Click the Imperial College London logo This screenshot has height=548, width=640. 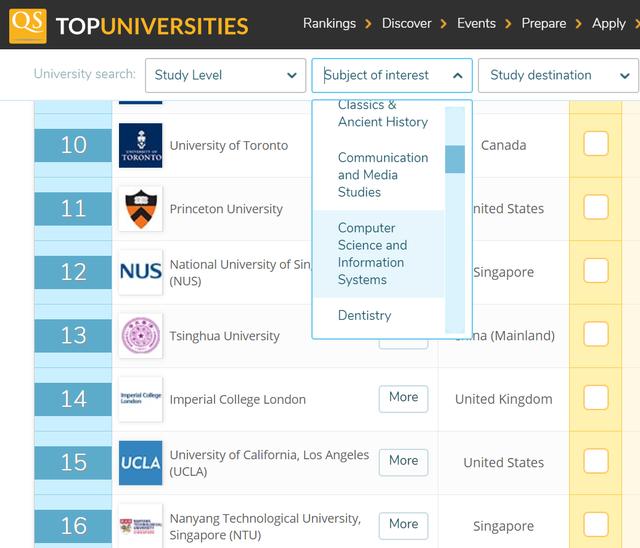pos(140,399)
